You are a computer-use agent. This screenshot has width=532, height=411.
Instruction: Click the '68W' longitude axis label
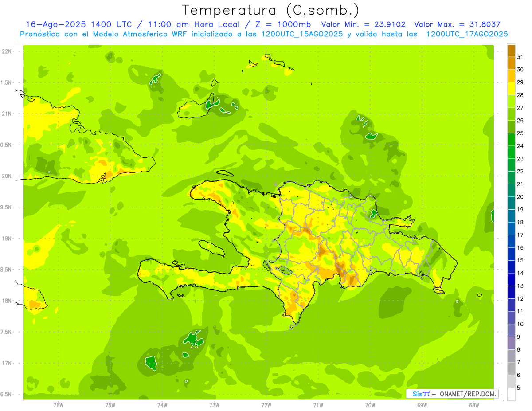(474, 405)
